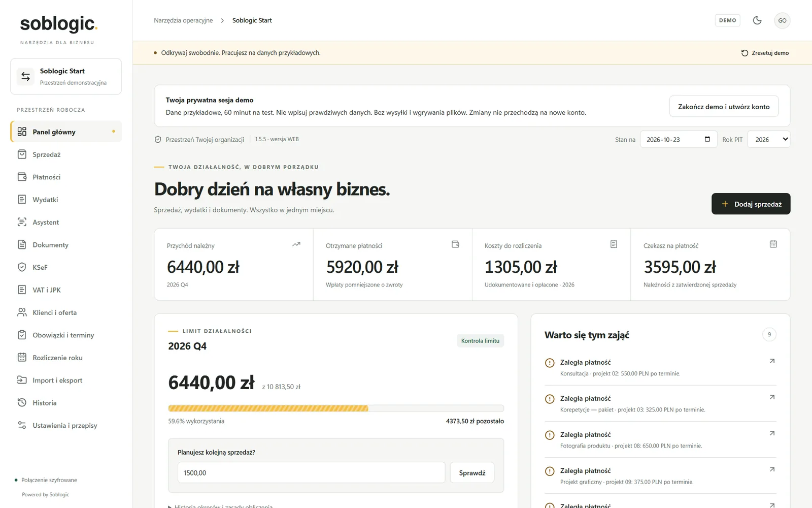Viewport: 812px width, 508px height.
Task: Click the wallet icon in Otrzymane płatności card
Action: pyautogui.click(x=455, y=244)
